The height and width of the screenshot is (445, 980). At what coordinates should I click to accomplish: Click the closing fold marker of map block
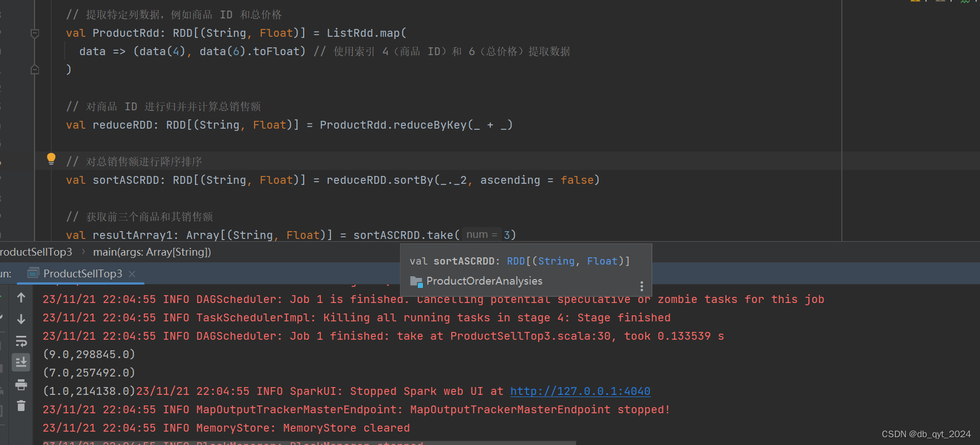35,70
